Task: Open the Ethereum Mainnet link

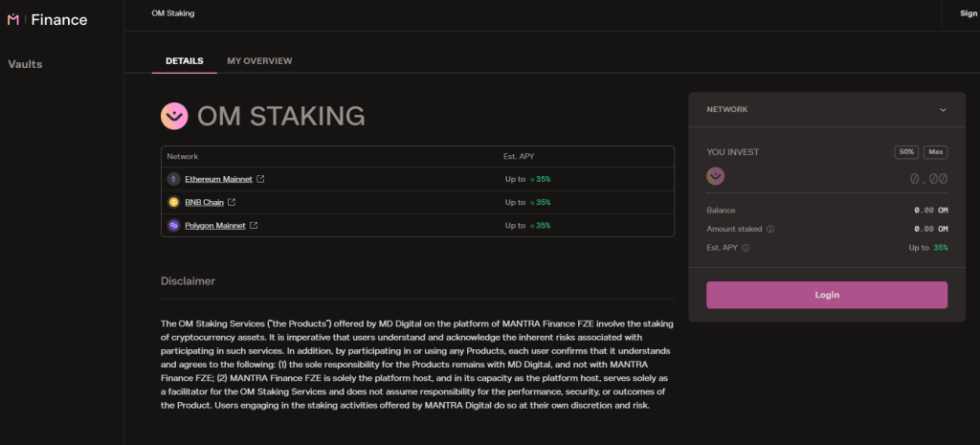Action: [219, 179]
